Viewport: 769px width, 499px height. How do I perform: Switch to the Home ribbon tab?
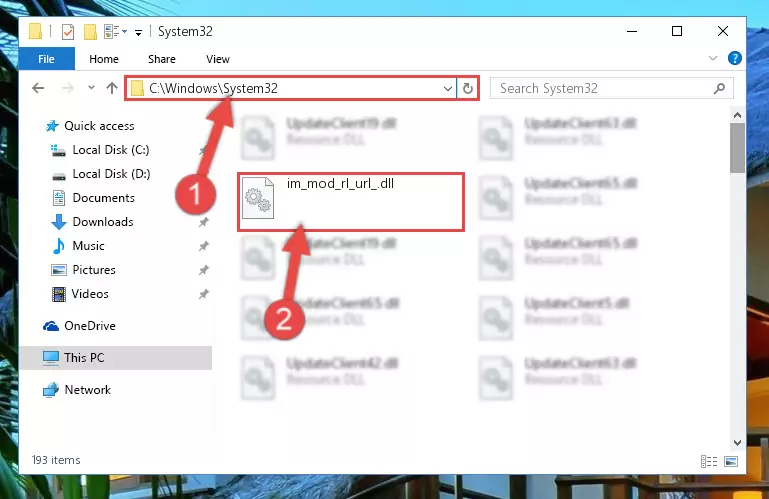point(104,59)
